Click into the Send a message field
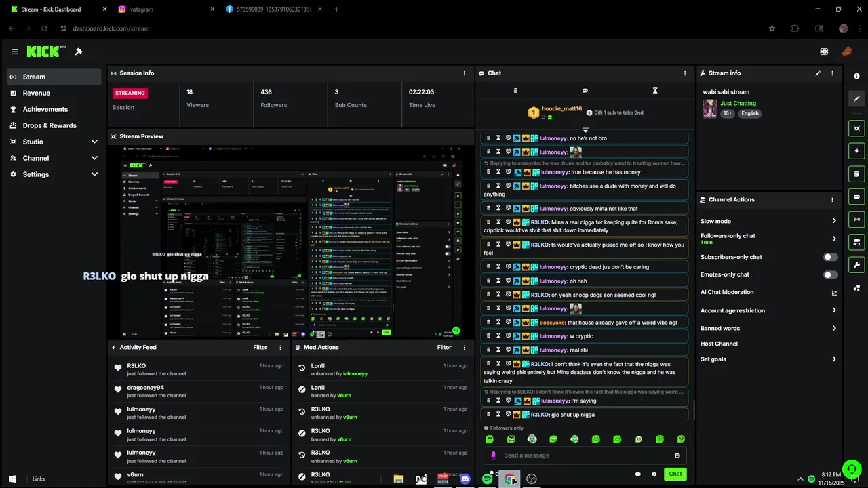 pyautogui.click(x=585, y=455)
